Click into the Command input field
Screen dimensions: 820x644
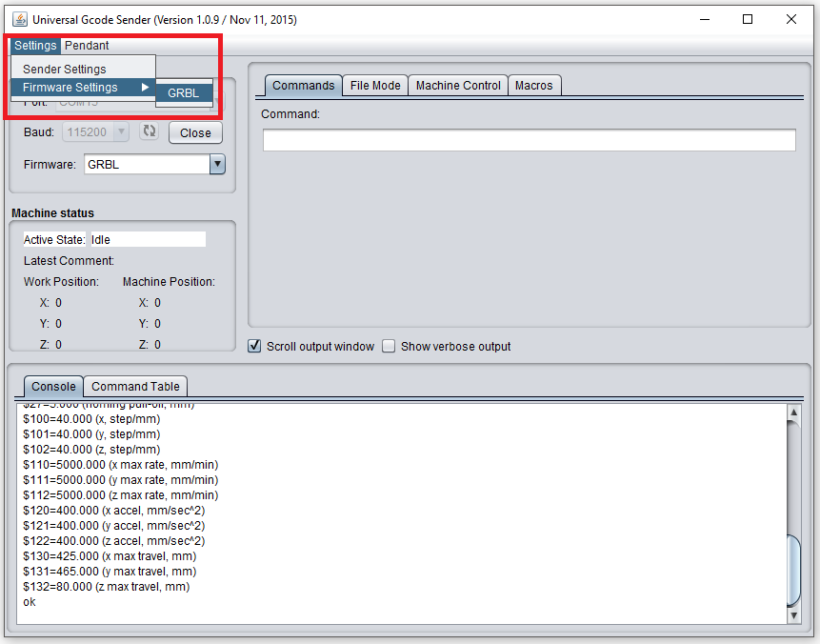[530, 140]
